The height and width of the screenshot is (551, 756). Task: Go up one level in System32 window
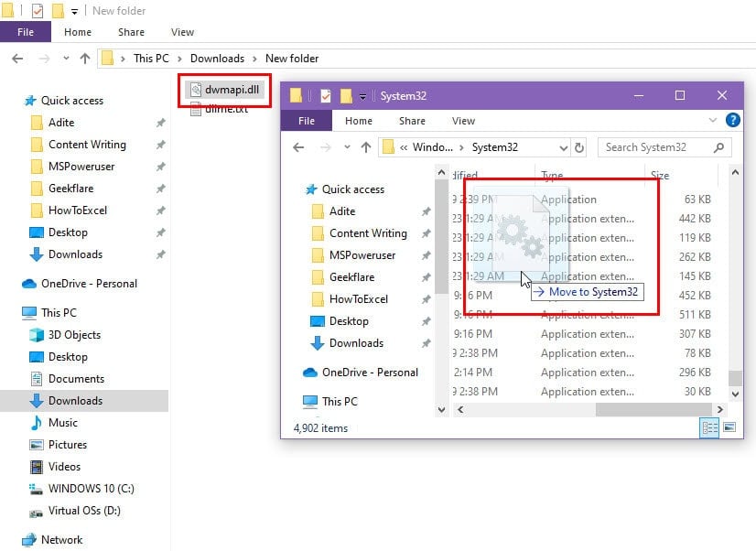coord(366,147)
